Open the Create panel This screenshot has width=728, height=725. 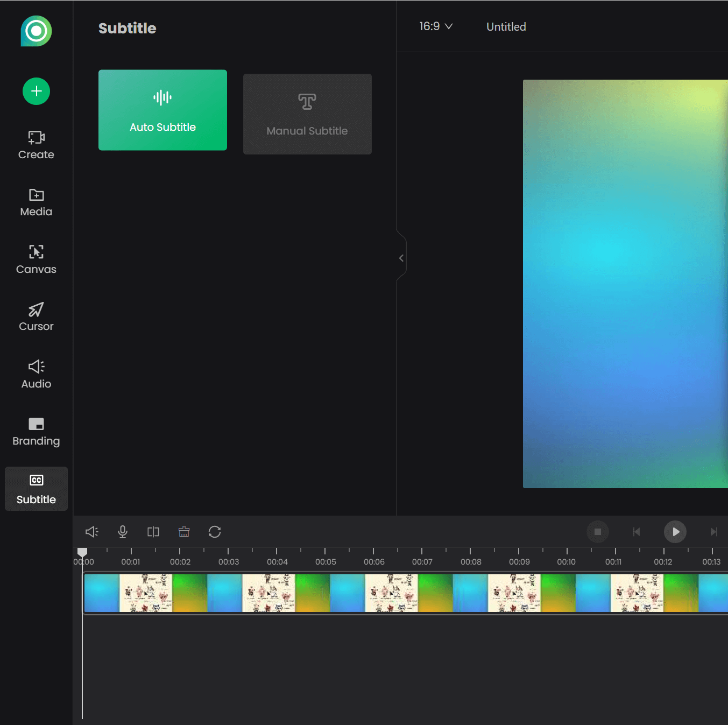click(36, 145)
